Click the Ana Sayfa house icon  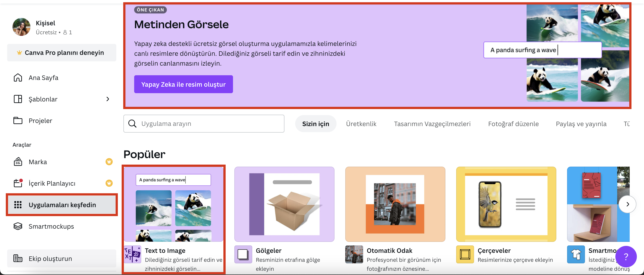pos(18,78)
